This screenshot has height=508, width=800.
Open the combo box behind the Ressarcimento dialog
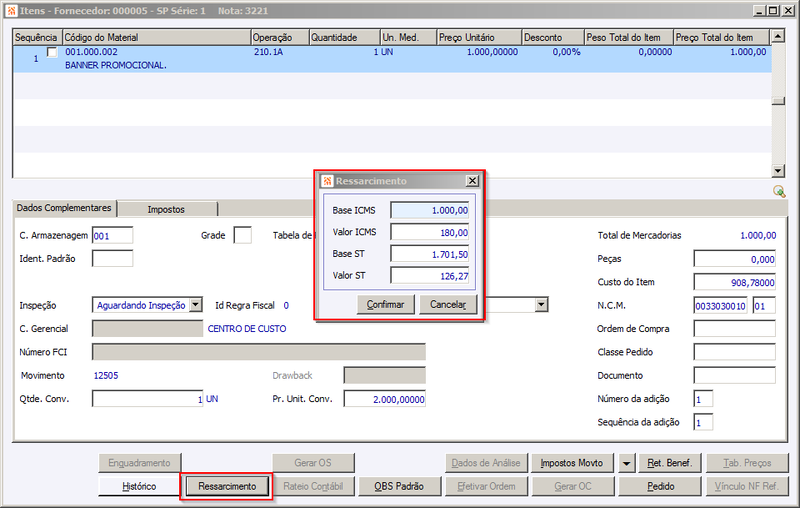[541, 305]
